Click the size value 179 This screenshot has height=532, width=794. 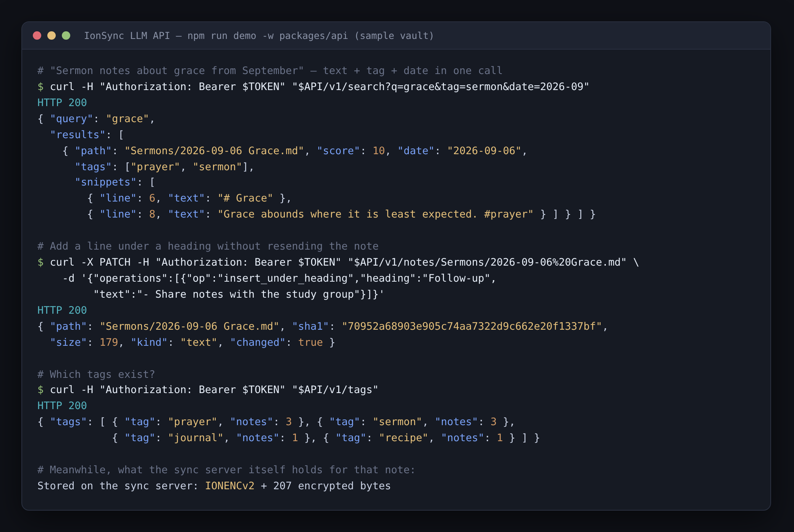click(109, 342)
